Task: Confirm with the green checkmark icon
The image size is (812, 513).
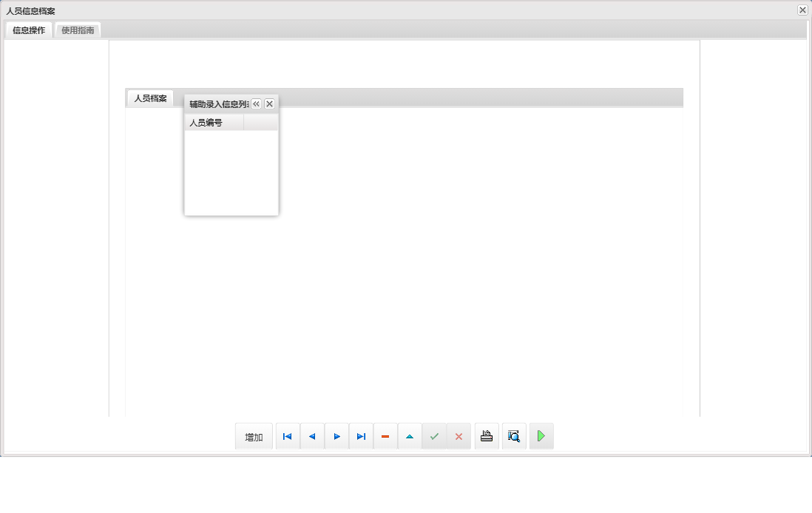Action: pos(434,436)
